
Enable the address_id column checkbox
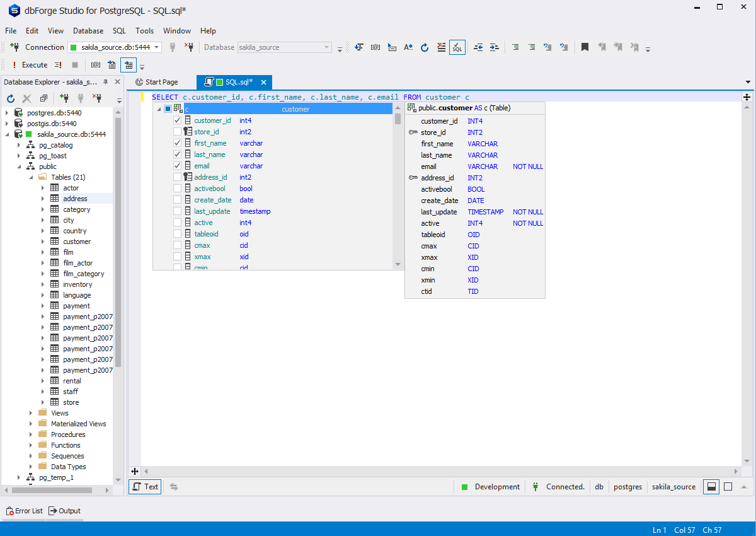point(177,177)
